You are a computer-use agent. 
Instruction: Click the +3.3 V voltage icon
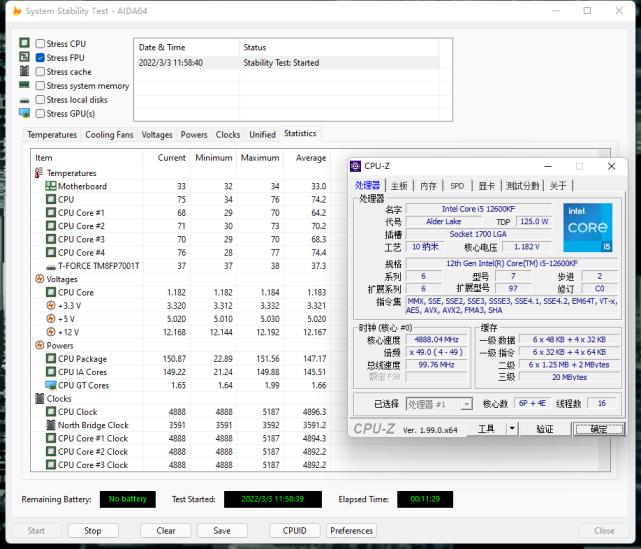pos(51,305)
